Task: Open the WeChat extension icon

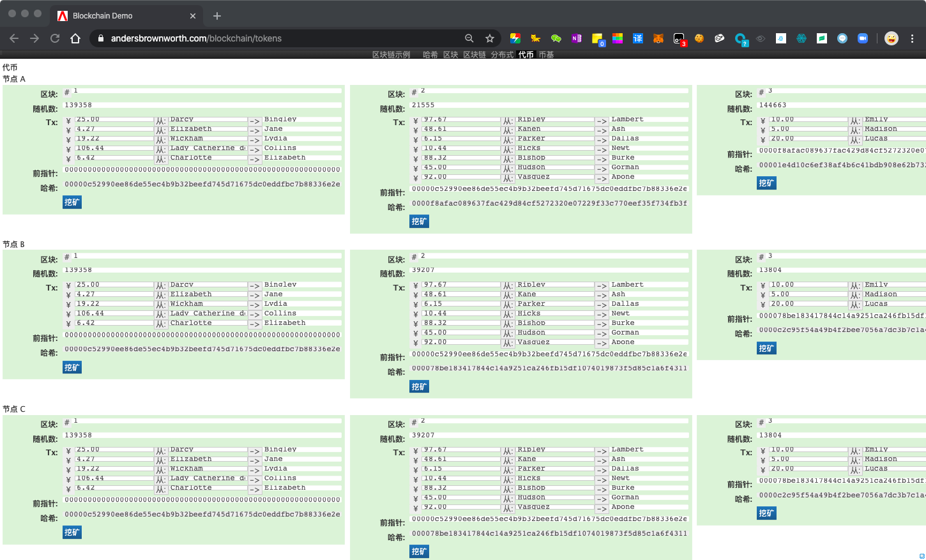Action: coord(556,38)
